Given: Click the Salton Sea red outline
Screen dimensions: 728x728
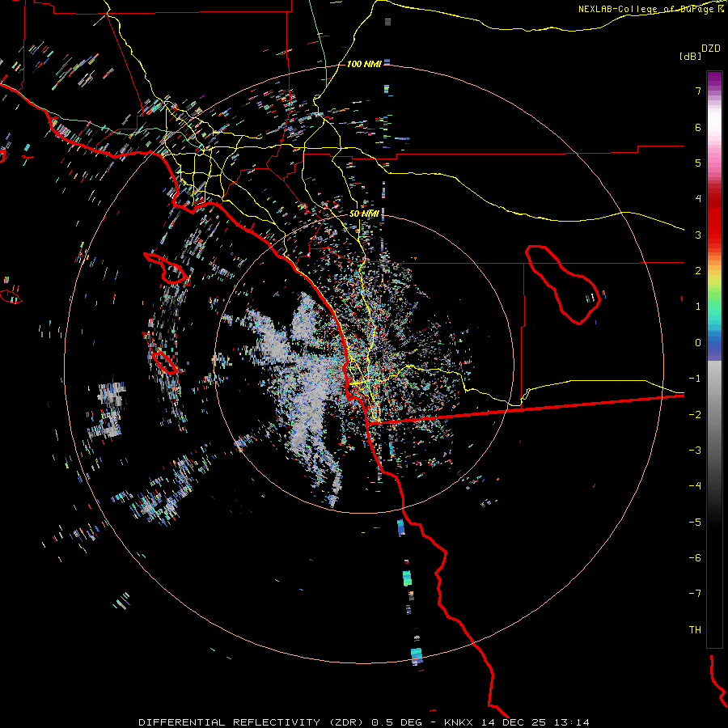Looking at the screenshot, I should click(x=563, y=285).
